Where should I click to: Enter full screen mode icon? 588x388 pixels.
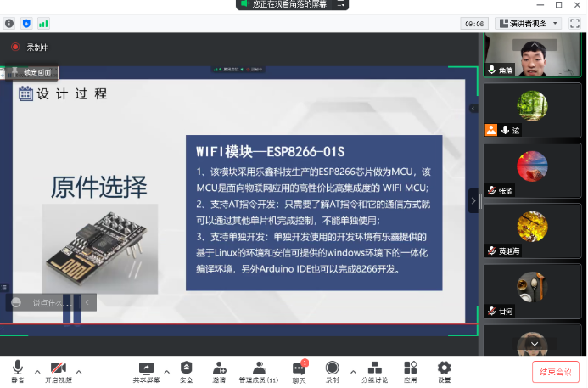(574, 23)
